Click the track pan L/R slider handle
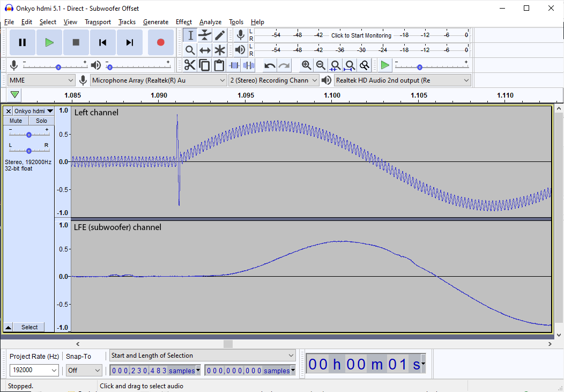The height and width of the screenshot is (392, 564). [29, 151]
